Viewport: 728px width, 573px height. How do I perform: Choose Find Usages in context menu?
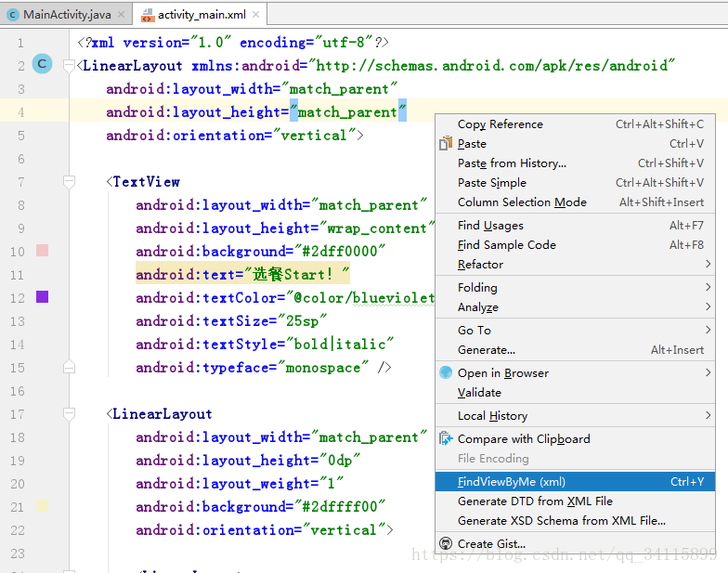[576, 225]
